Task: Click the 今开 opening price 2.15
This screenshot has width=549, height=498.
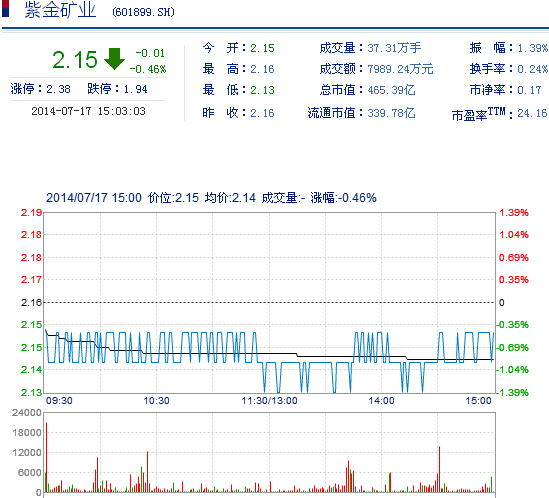Action: pyautogui.click(x=262, y=48)
